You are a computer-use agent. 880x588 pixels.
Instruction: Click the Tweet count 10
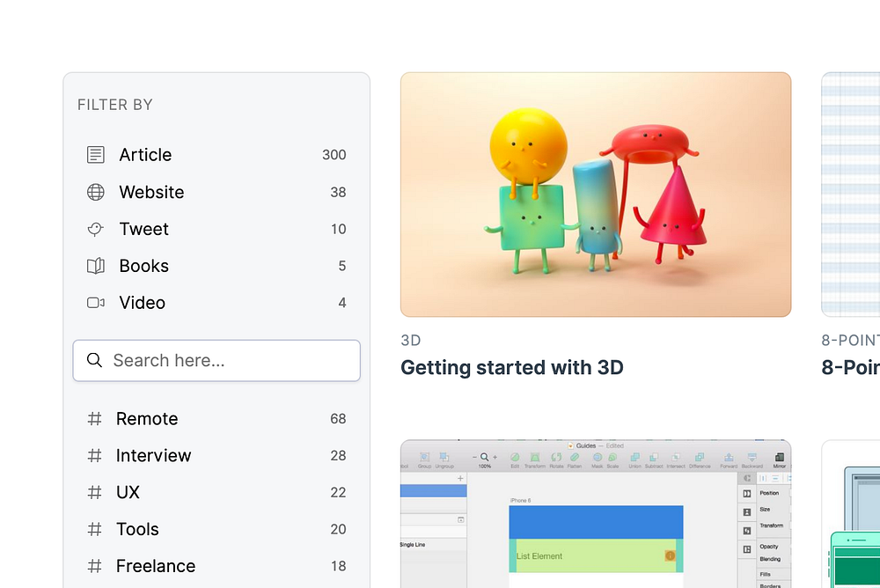click(339, 229)
